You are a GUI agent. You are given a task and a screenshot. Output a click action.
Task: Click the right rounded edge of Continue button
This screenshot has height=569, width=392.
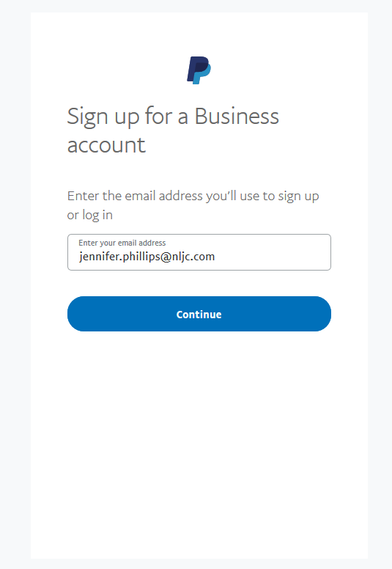pos(322,314)
